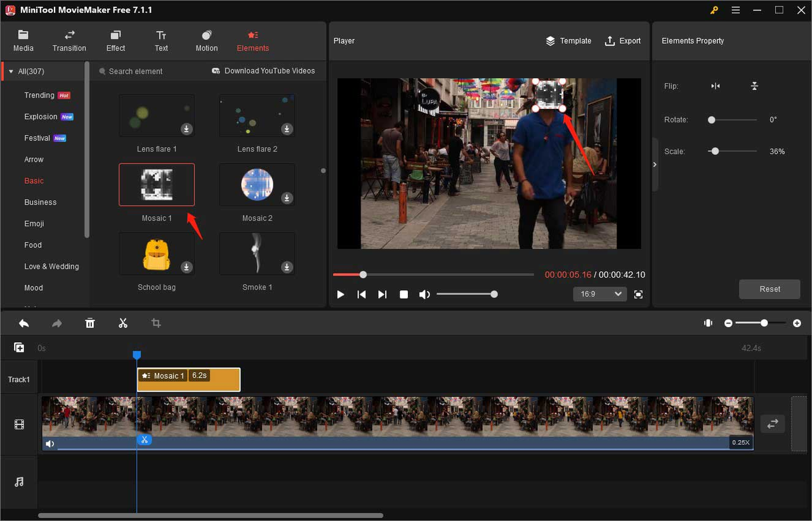Viewport: 812px width, 521px height.
Task: Download the Lens flare 2 element
Action: 287,129
